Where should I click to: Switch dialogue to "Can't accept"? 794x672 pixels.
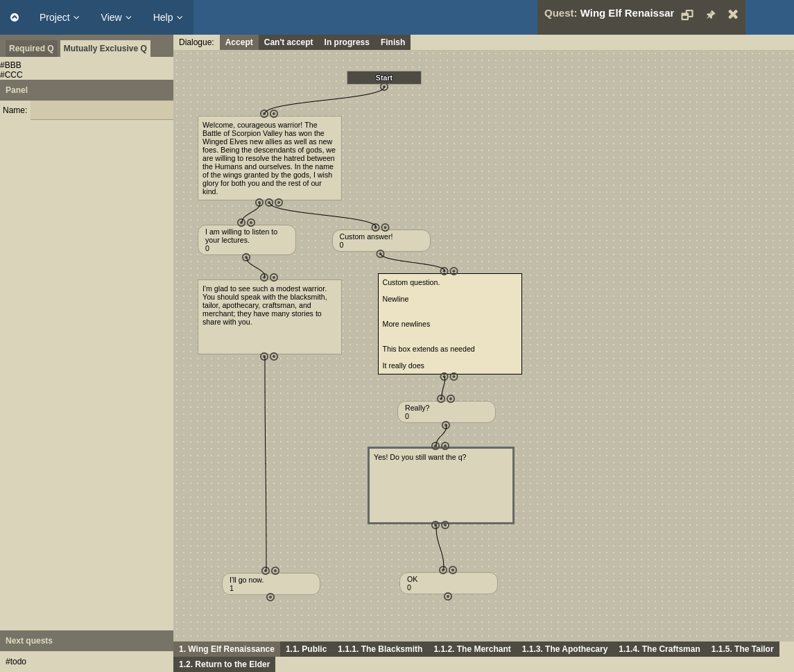[x=288, y=42]
